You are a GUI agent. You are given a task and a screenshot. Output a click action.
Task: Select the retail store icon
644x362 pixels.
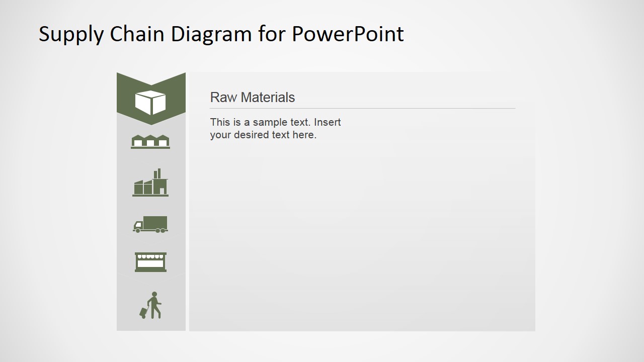coord(151,261)
